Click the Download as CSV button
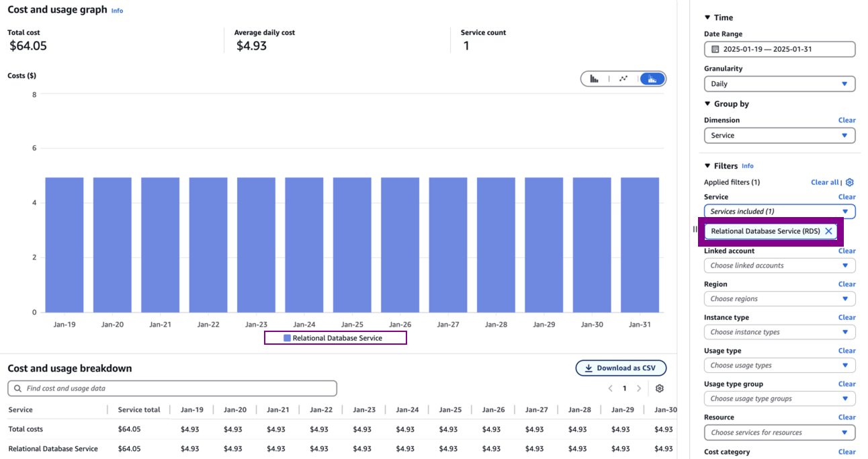This screenshot has height=459, width=868. click(x=621, y=368)
